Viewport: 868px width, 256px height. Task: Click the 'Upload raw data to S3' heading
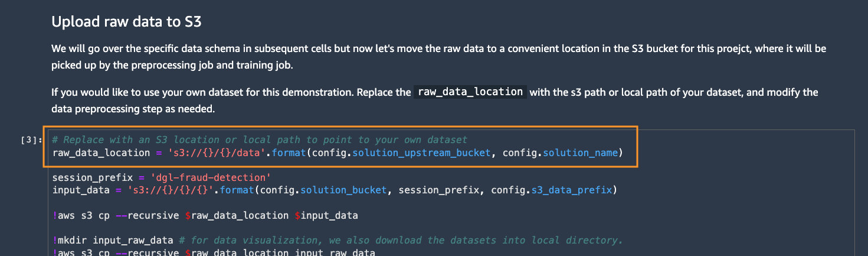click(126, 22)
